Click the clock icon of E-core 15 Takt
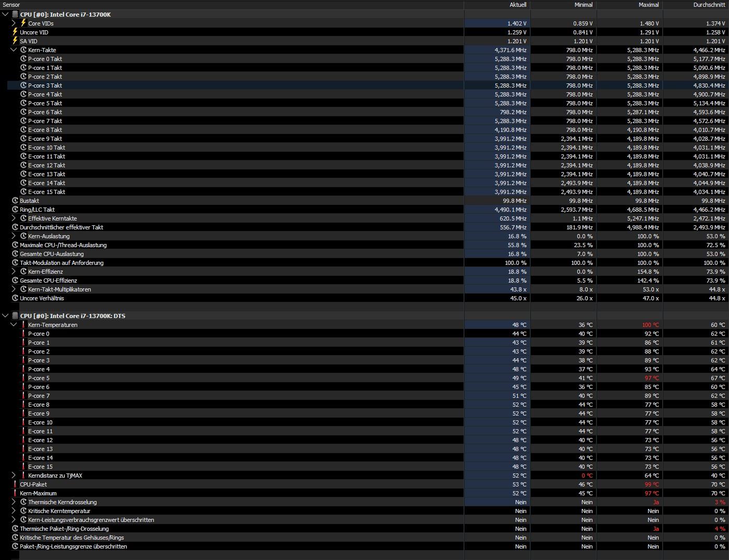The width and height of the screenshot is (729, 560). click(23, 192)
